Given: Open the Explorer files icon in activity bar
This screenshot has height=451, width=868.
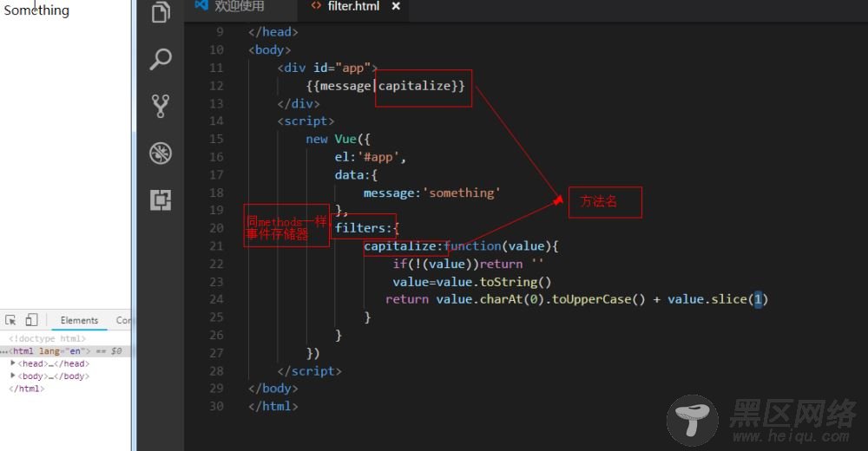Looking at the screenshot, I should click(161, 11).
